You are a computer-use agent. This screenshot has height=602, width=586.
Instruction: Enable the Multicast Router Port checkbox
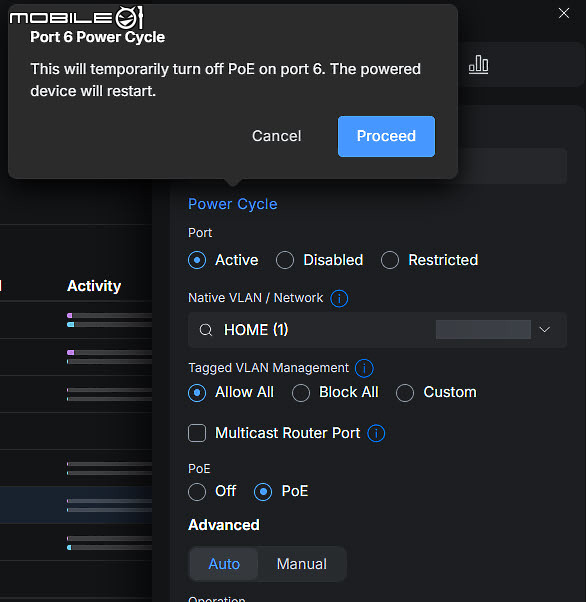197,433
